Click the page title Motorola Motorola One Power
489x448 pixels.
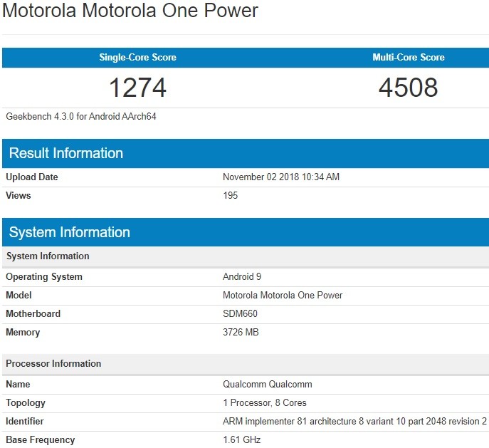(130, 11)
